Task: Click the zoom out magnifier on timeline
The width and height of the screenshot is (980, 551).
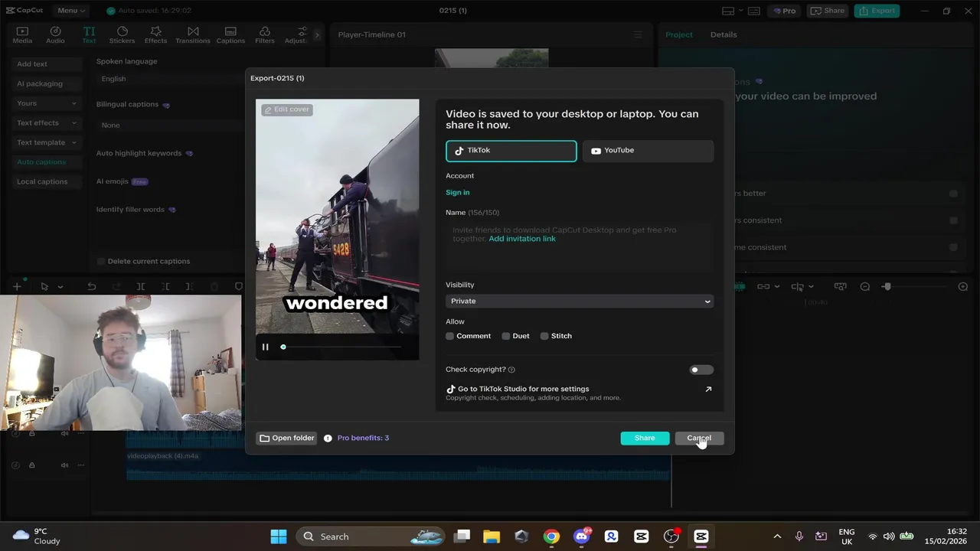Action: (x=865, y=286)
